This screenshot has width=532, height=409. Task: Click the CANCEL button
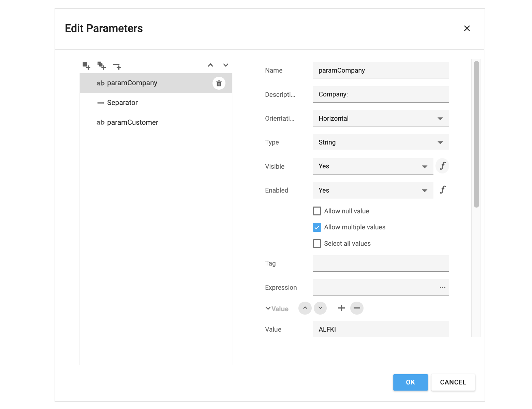453,382
